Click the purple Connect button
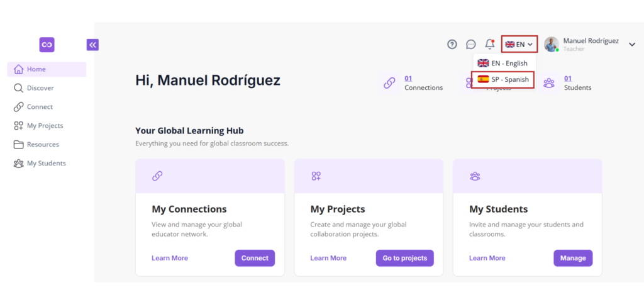Screen dimensions: 644x302 [x=255, y=258]
